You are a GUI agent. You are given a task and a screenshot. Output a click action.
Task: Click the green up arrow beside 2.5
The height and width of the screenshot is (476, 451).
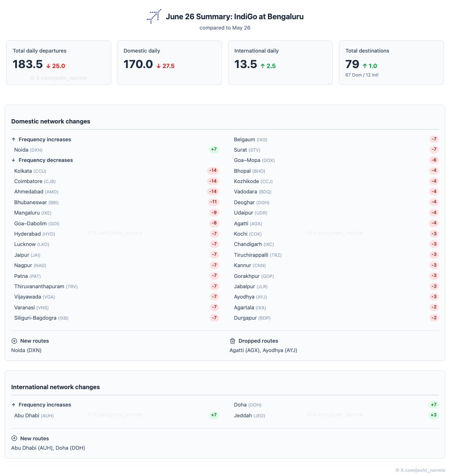point(262,66)
